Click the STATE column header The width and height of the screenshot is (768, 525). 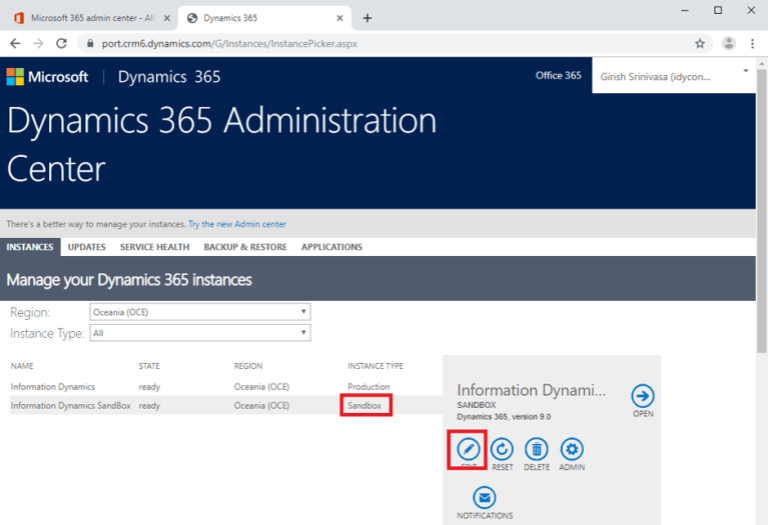(x=149, y=366)
